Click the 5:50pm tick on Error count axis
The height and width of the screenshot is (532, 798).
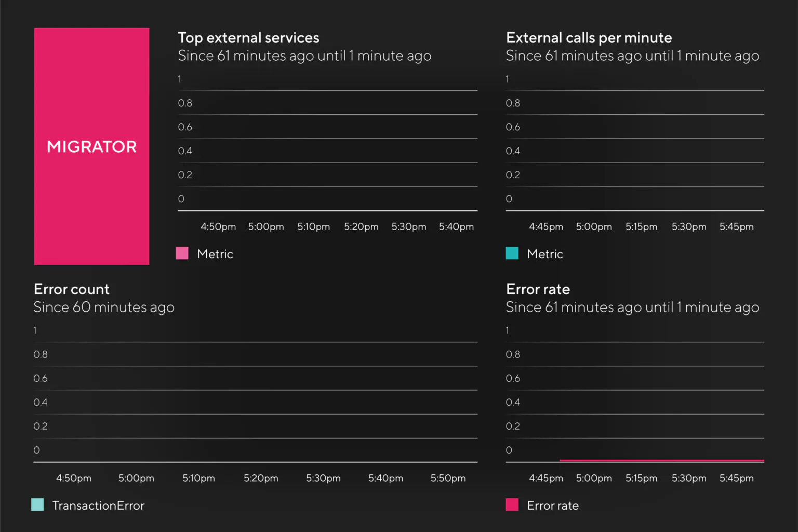coord(448,478)
